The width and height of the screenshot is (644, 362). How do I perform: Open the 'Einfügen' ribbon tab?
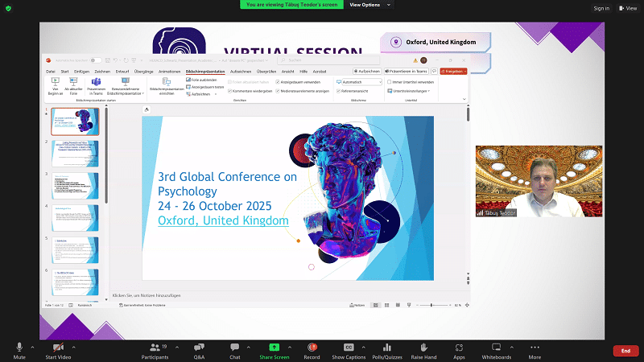tap(81, 71)
